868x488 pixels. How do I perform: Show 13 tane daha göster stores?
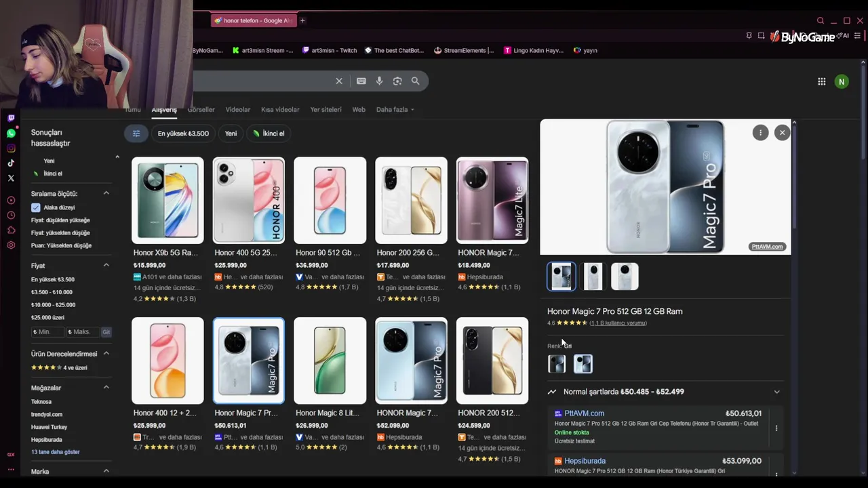click(56, 452)
